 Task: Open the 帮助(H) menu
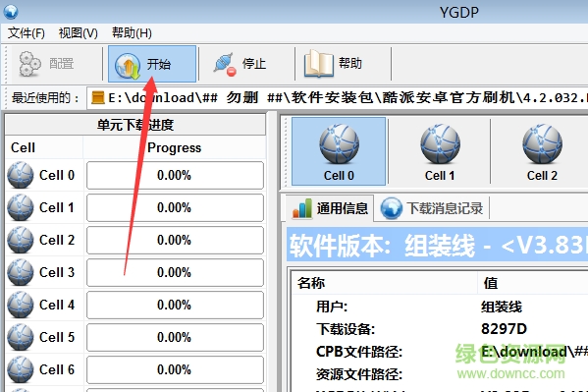click(132, 33)
